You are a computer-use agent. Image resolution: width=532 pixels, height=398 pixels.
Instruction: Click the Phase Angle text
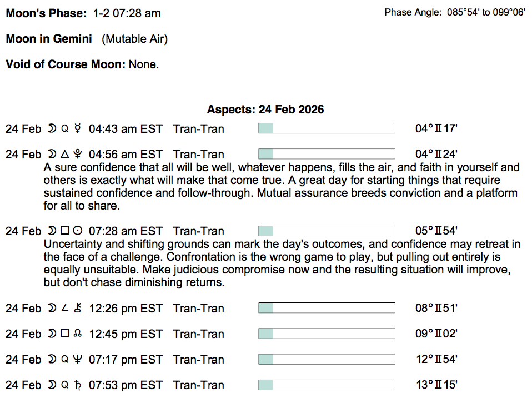pyautogui.click(x=454, y=12)
